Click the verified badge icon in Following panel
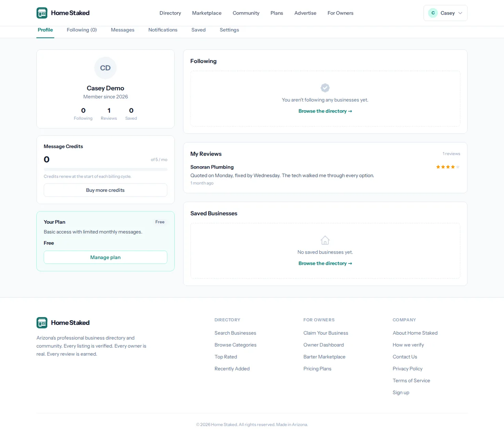 click(x=325, y=88)
